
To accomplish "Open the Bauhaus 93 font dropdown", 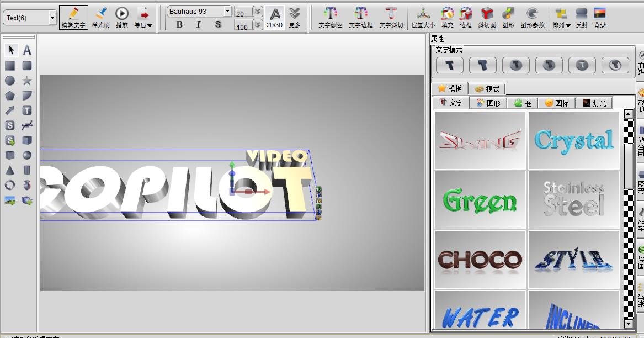I will click(227, 11).
